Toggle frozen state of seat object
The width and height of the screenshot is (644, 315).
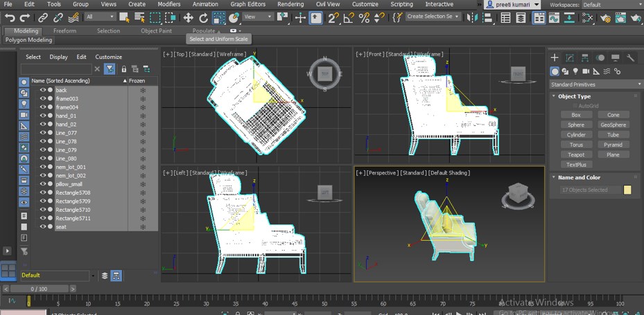(143, 226)
